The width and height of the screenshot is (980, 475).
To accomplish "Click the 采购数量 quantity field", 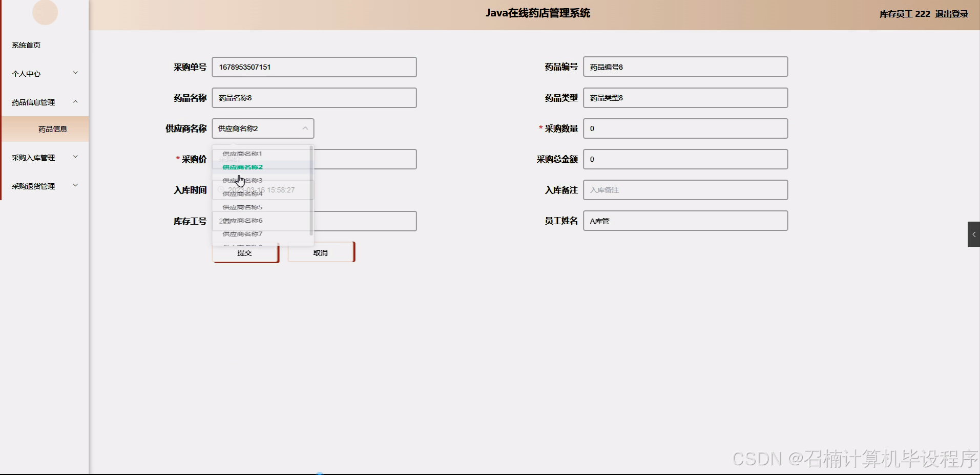I will pyautogui.click(x=685, y=128).
